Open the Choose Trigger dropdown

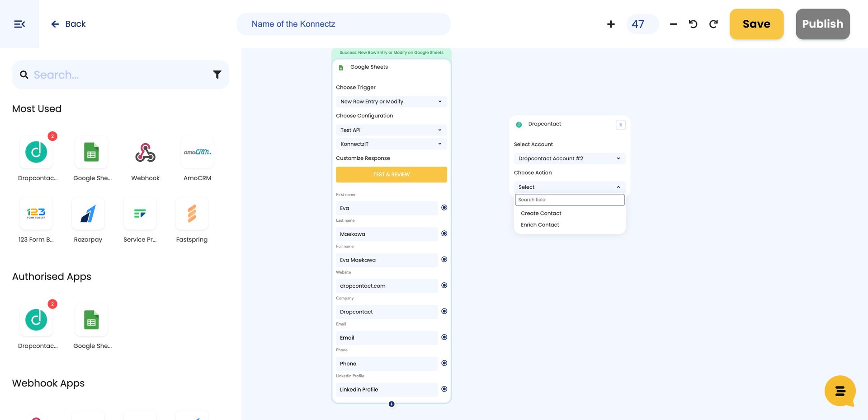(392, 102)
